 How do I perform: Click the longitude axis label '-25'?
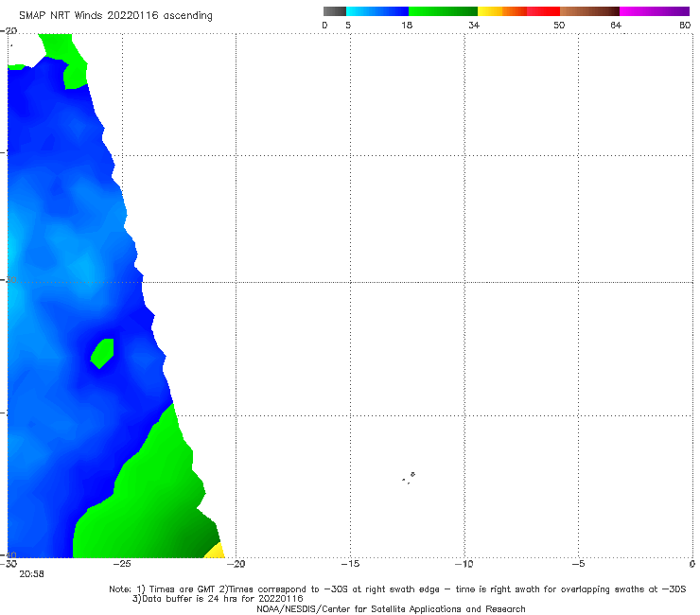(122, 564)
